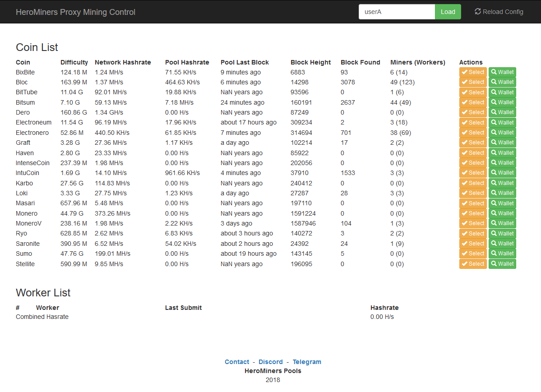Image resolution: width=541 pixels, height=392 pixels.
Task: Open the Saronite Wallet button
Action: click(502, 244)
